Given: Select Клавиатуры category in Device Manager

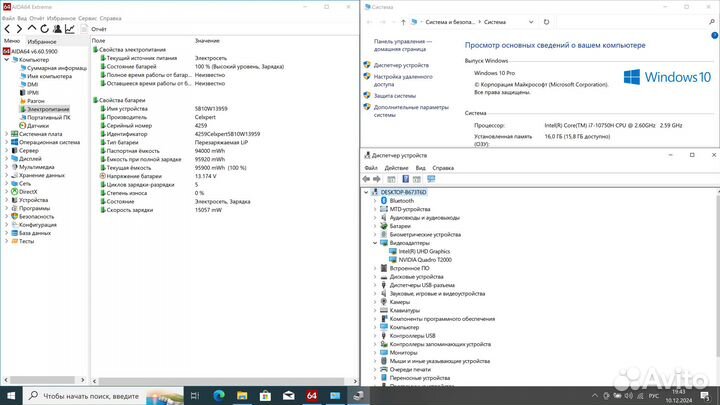Looking at the screenshot, I should [404, 310].
